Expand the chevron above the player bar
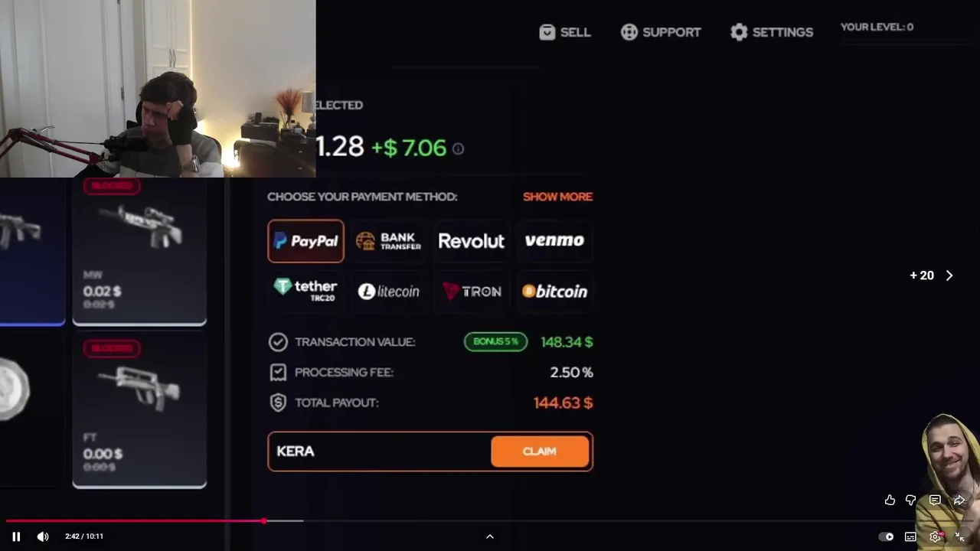Viewport: 980px width, 551px height. pos(490,536)
